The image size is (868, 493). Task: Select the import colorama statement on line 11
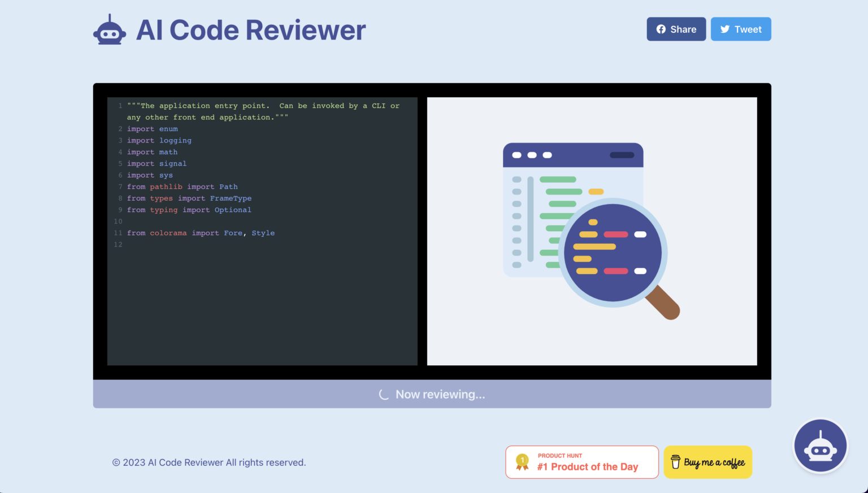pyautogui.click(x=201, y=233)
